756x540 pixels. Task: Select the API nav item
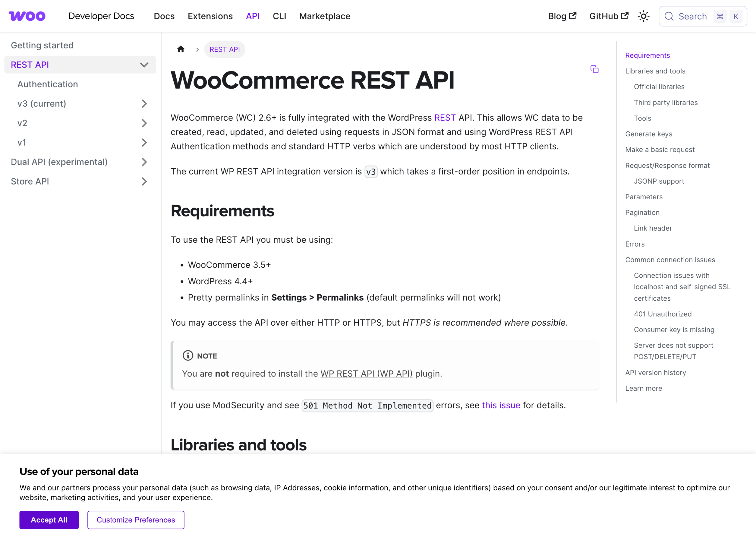252,16
